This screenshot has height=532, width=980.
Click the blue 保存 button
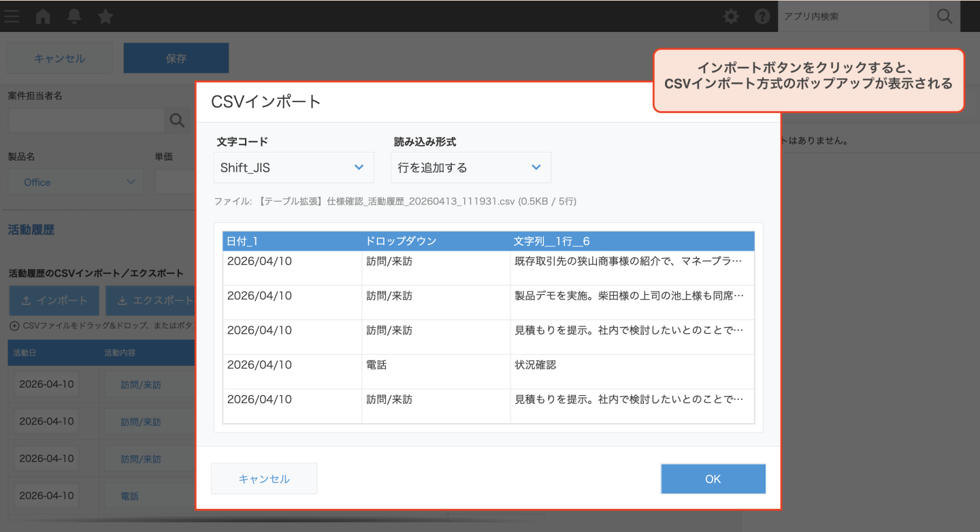[176, 59]
